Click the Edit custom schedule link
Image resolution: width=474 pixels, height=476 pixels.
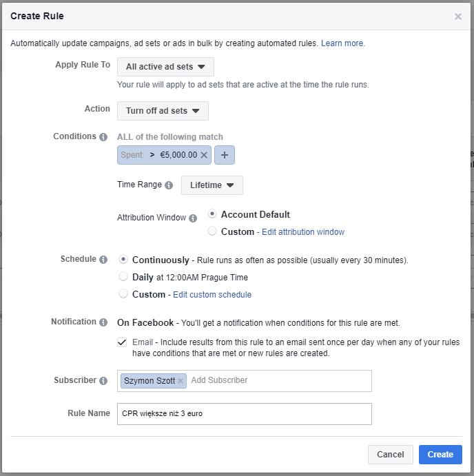click(x=212, y=295)
